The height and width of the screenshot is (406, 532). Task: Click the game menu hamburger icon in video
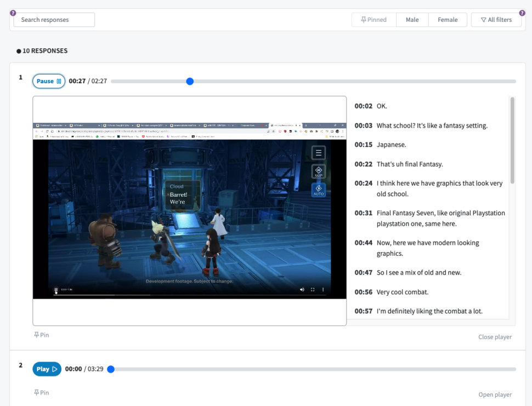(x=319, y=152)
